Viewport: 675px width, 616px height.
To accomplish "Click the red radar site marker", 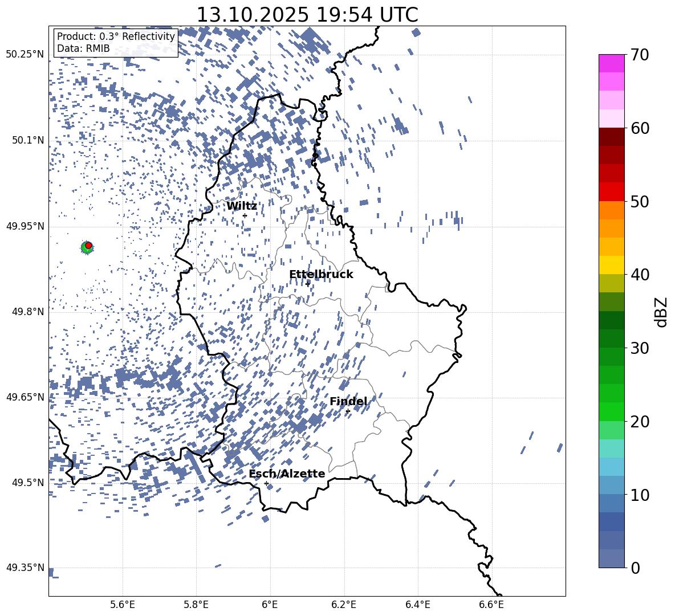I will (x=88, y=246).
